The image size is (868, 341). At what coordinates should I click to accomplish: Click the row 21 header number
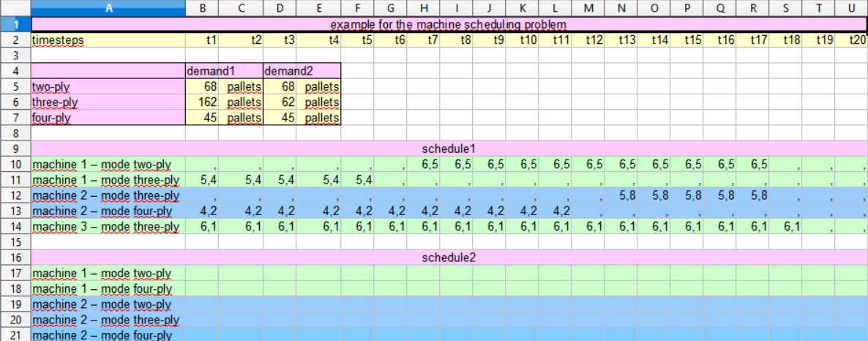[15, 335]
